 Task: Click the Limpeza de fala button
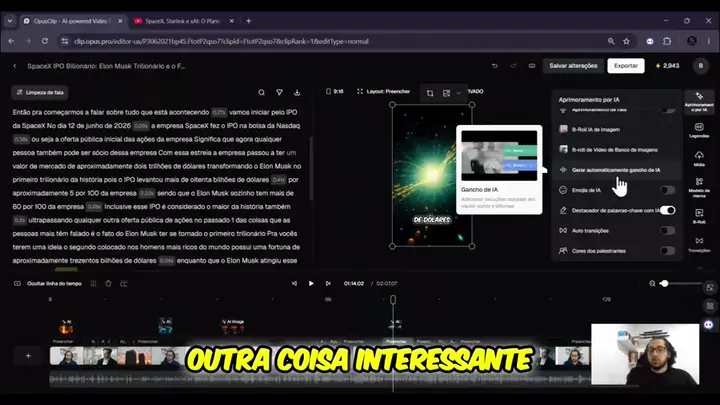[40, 92]
